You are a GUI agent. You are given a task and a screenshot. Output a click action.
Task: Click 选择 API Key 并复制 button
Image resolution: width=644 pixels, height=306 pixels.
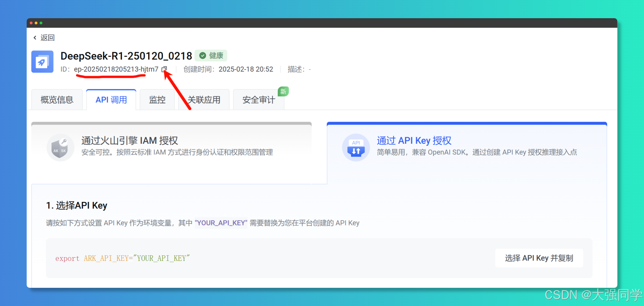[x=539, y=258]
